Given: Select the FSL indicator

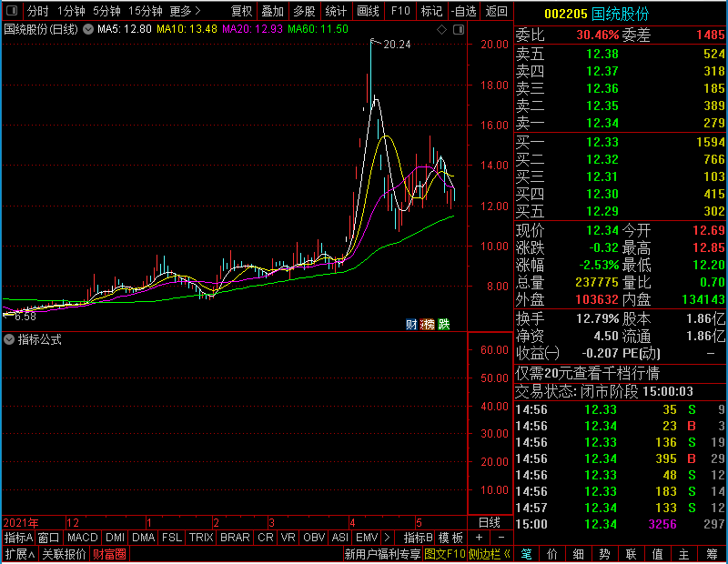Looking at the screenshot, I should point(172,538).
